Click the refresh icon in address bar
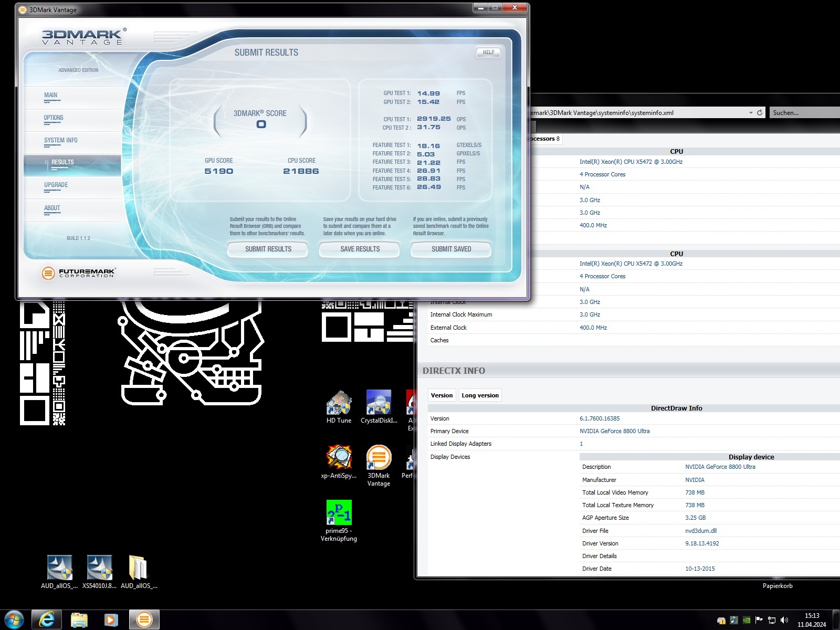This screenshot has height=630, width=840. pos(759,112)
